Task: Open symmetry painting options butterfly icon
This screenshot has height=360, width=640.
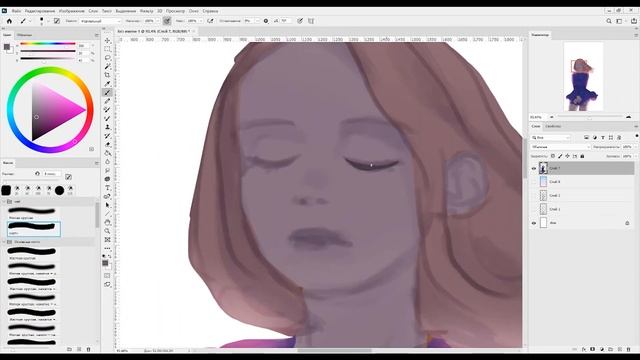Action: click(311, 21)
